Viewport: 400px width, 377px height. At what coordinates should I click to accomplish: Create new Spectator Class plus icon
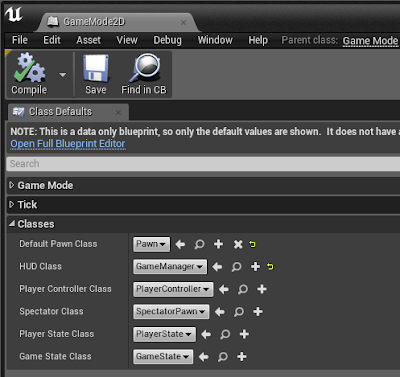[x=258, y=311]
